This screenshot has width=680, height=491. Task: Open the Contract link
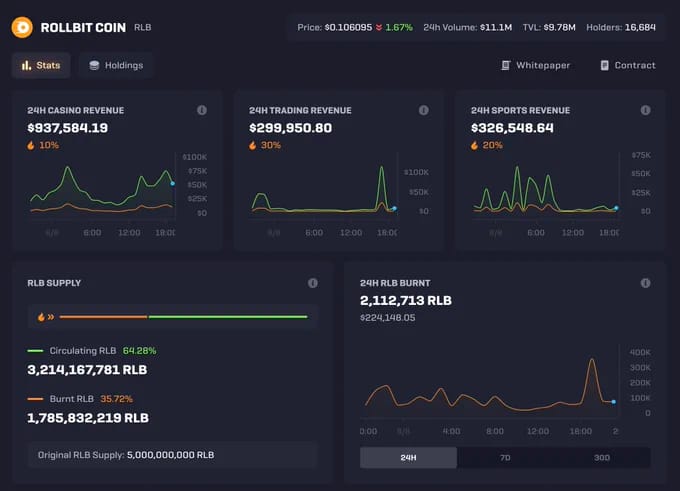pyautogui.click(x=628, y=65)
